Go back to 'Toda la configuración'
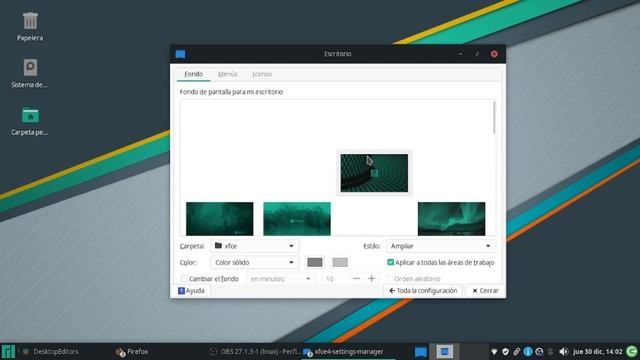The height and width of the screenshot is (360, 640). click(x=423, y=291)
